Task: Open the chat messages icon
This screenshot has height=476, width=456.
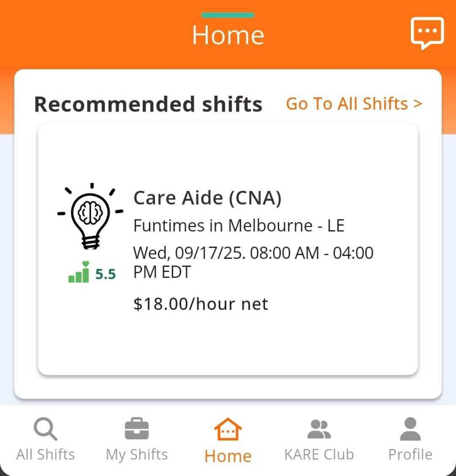Action: click(x=427, y=33)
